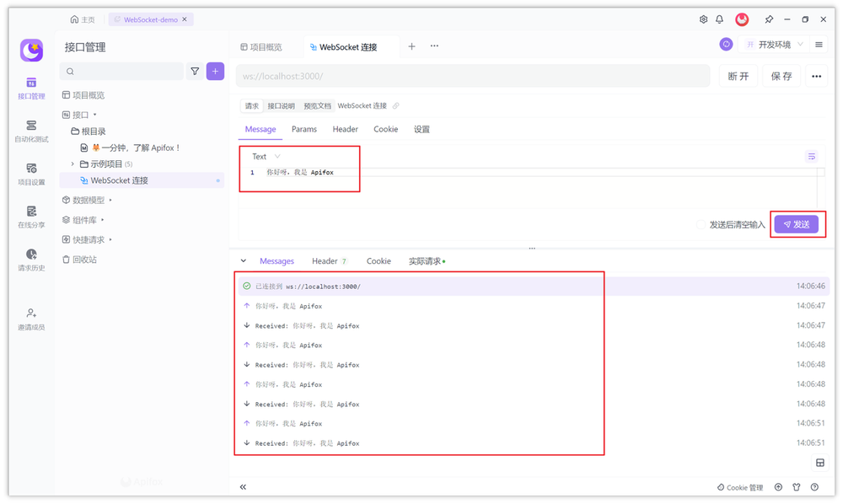This screenshot has height=504, width=843.
Task: Enable 发送后清空输入 option
Action: (701, 225)
